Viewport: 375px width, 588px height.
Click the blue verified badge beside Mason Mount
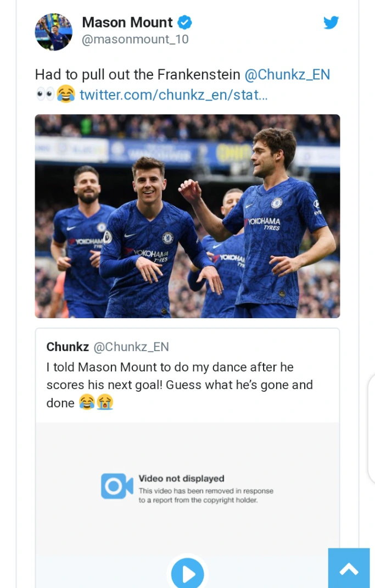(184, 23)
